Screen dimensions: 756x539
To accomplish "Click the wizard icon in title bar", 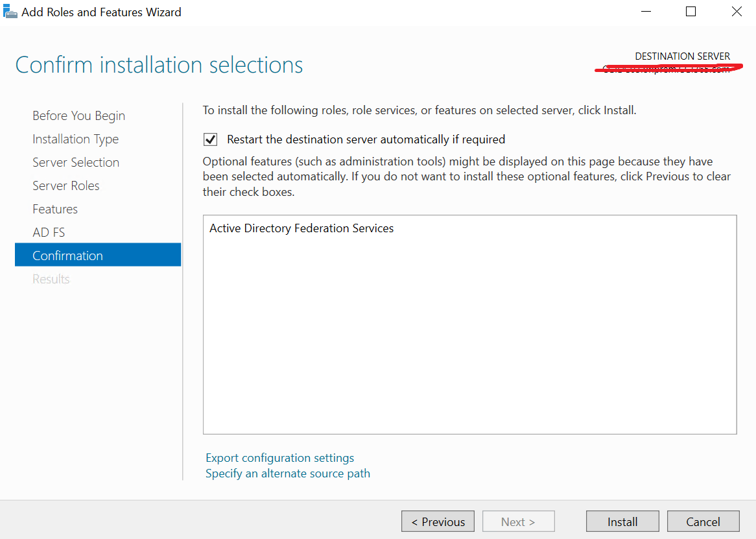I will point(10,12).
